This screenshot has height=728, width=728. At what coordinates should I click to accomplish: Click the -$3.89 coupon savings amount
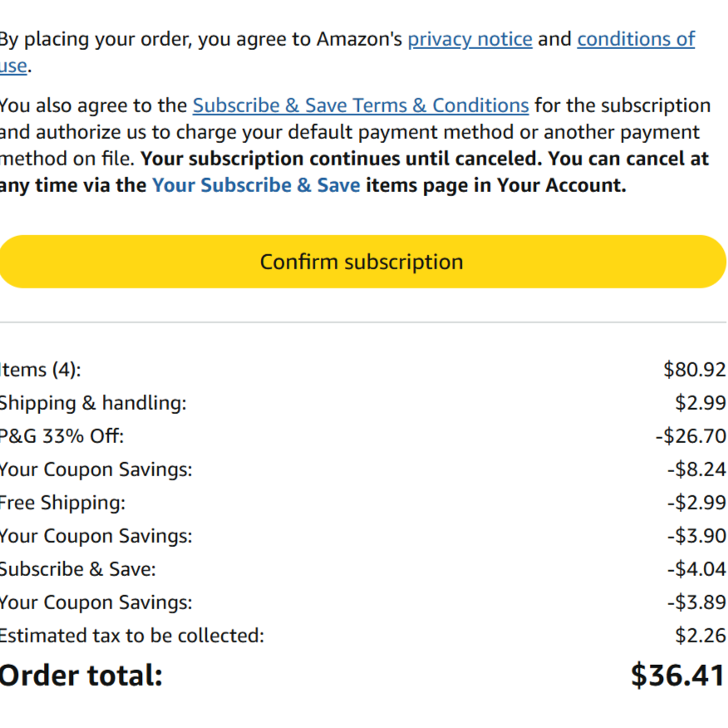click(696, 603)
